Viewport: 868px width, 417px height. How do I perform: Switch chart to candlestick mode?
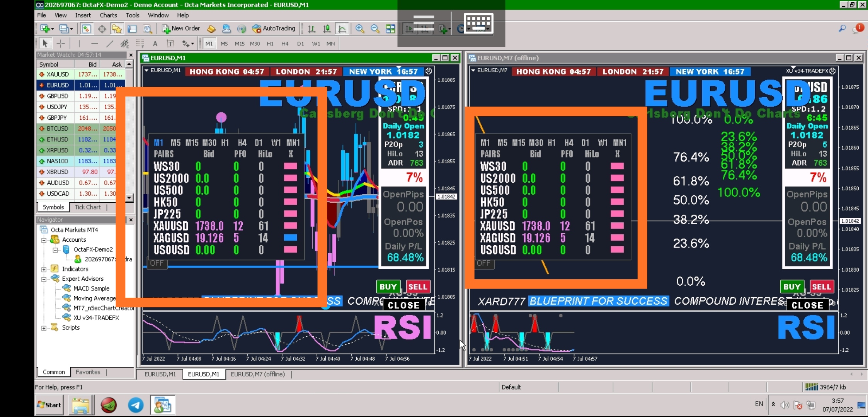pyautogui.click(x=327, y=29)
